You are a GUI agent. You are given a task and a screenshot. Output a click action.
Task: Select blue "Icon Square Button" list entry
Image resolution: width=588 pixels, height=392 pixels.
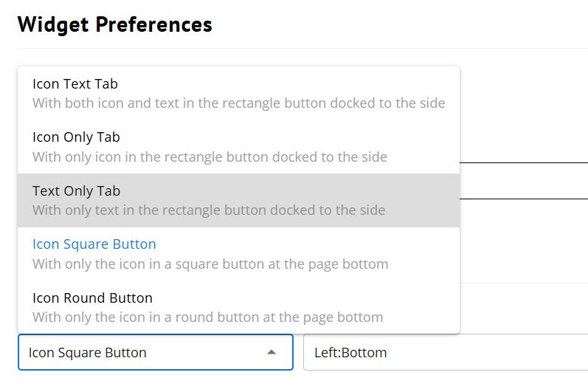point(94,244)
